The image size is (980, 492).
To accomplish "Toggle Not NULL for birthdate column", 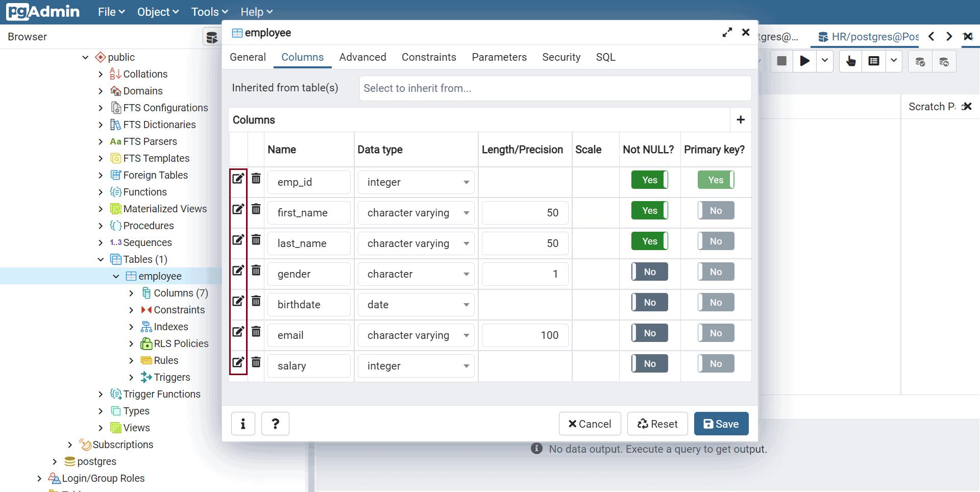I will (x=649, y=303).
